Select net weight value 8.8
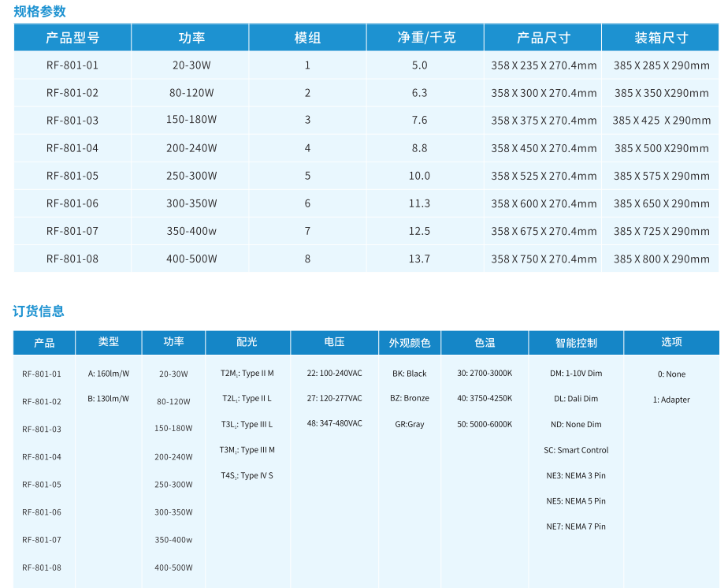Viewport: 728px width, 588px height. 419,148
